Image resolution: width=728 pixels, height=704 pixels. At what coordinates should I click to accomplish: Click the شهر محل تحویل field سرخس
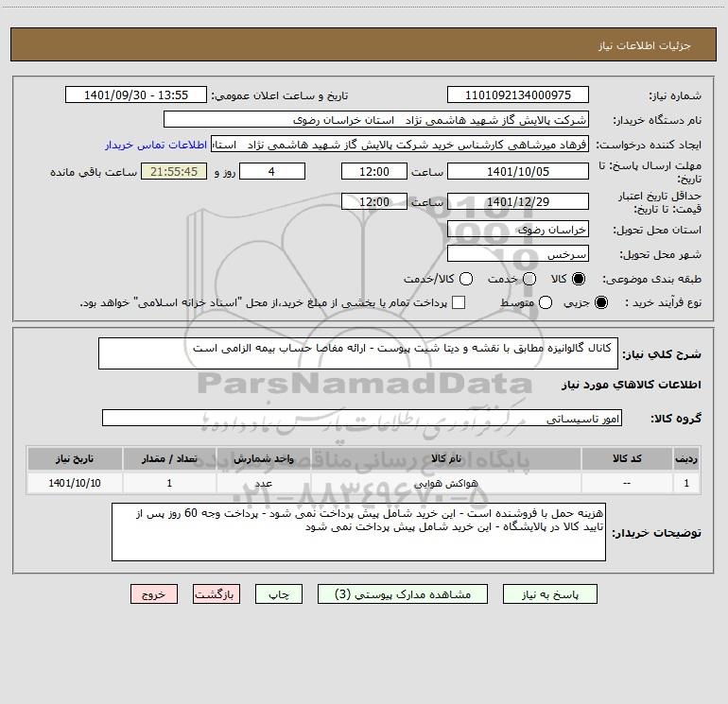[517, 254]
